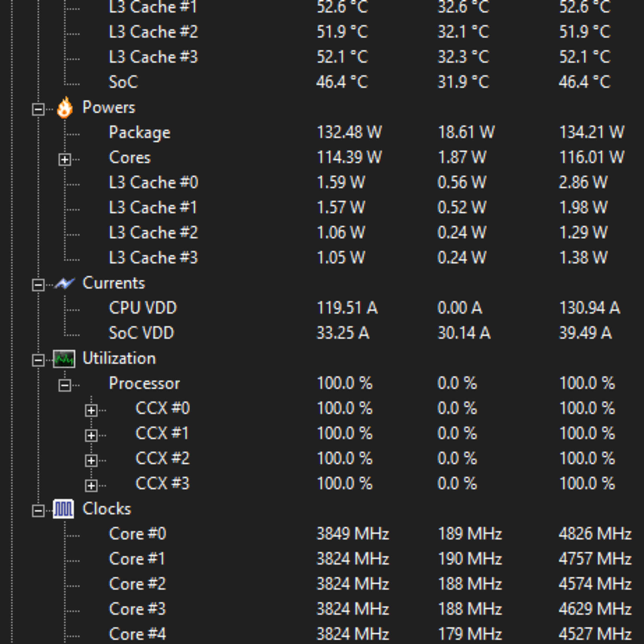Collapse the Utilization section
The height and width of the screenshot is (644, 644).
tap(38, 360)
